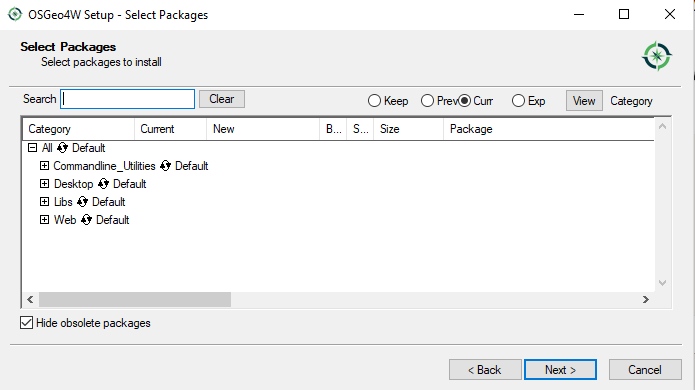Click the Current column header

pyautogui.click(x=170, y=129)
